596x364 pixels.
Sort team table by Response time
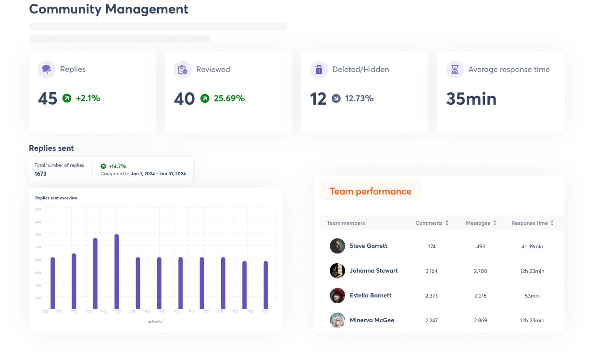tap(552, 223)
